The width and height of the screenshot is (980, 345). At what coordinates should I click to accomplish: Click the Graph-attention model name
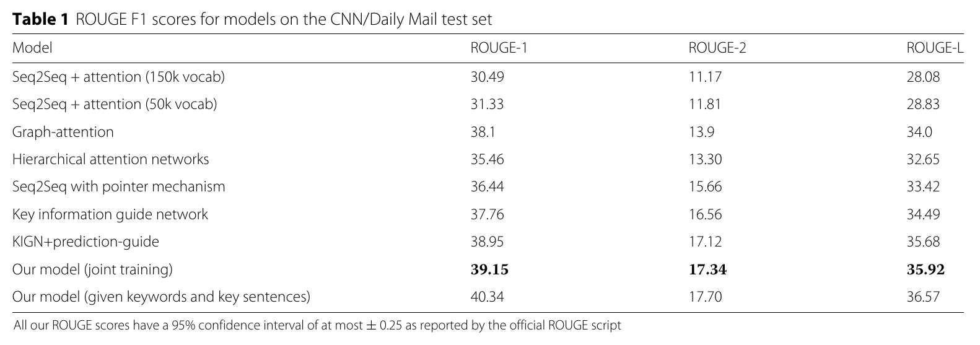(63, 132)
